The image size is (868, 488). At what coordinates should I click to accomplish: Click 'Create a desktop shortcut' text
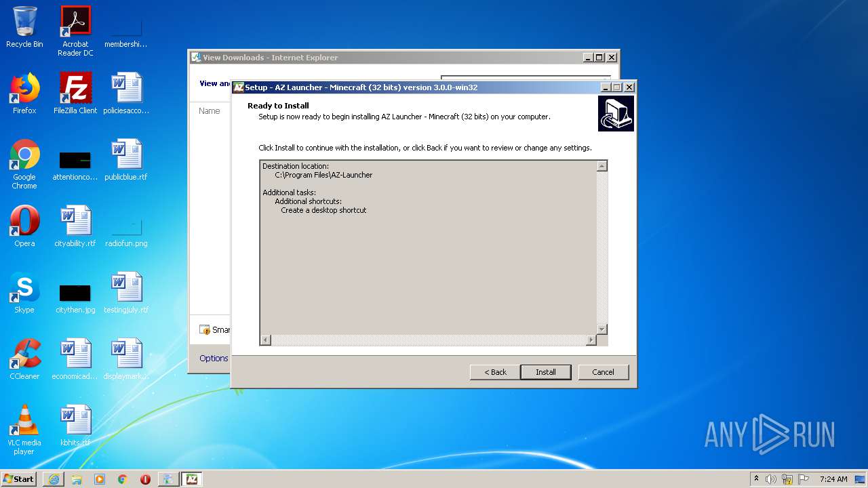tap(323, 210)
